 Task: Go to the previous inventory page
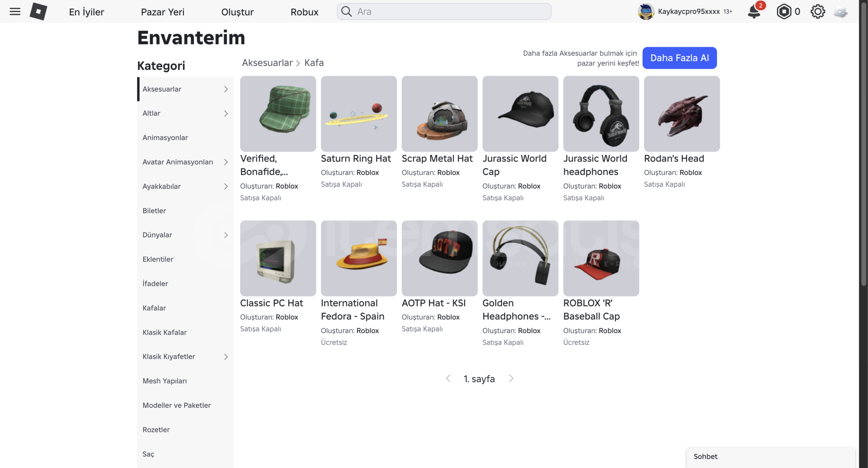[448, 378]
